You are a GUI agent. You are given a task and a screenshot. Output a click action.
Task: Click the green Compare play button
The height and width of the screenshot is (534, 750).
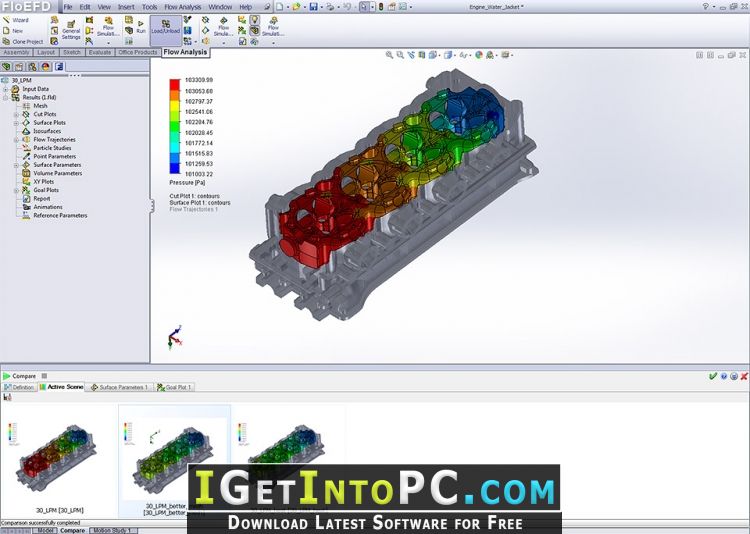(7, 376)
